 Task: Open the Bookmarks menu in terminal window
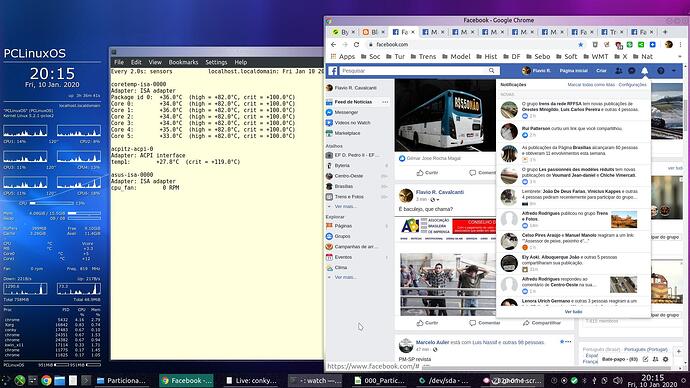(183, 62)
